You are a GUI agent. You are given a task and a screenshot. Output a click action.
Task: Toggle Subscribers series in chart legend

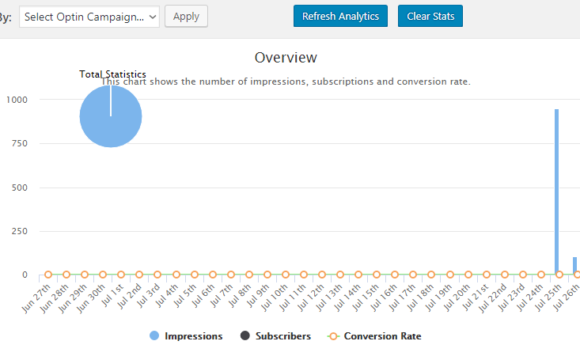point(276,336)
